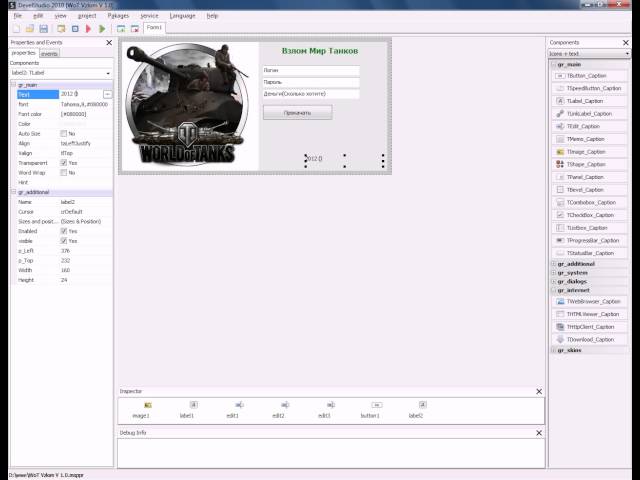Click the open project folder icon
The image size is (640, 480).
30,29
